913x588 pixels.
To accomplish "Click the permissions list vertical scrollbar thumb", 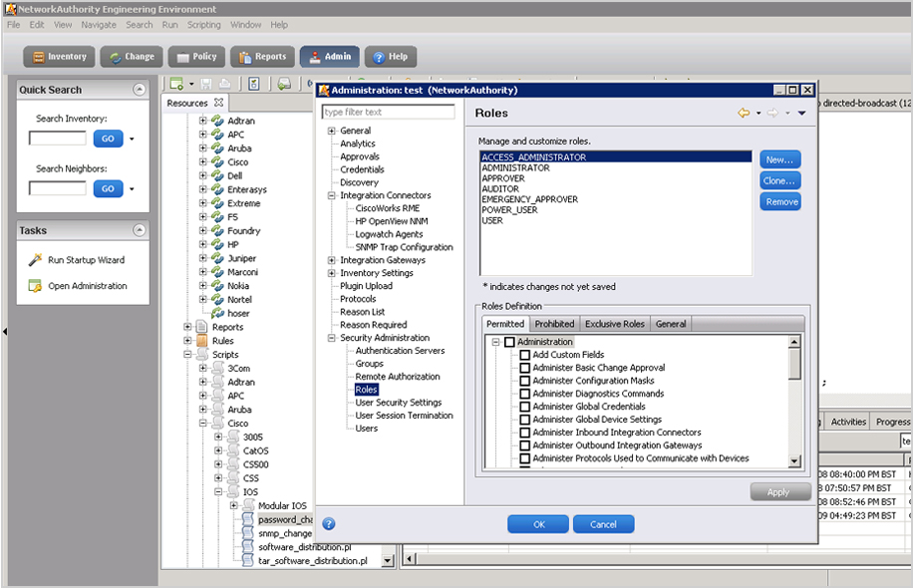I will tap(794, 365).
